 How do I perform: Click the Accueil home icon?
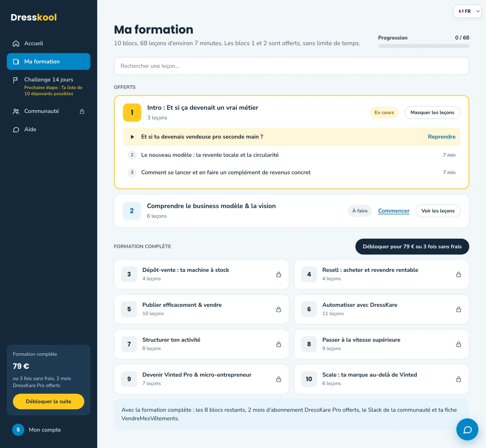[16, 43]
